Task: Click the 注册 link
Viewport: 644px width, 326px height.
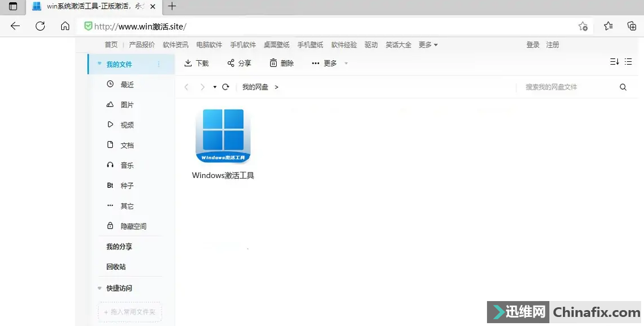Action: tap(552, 45)
